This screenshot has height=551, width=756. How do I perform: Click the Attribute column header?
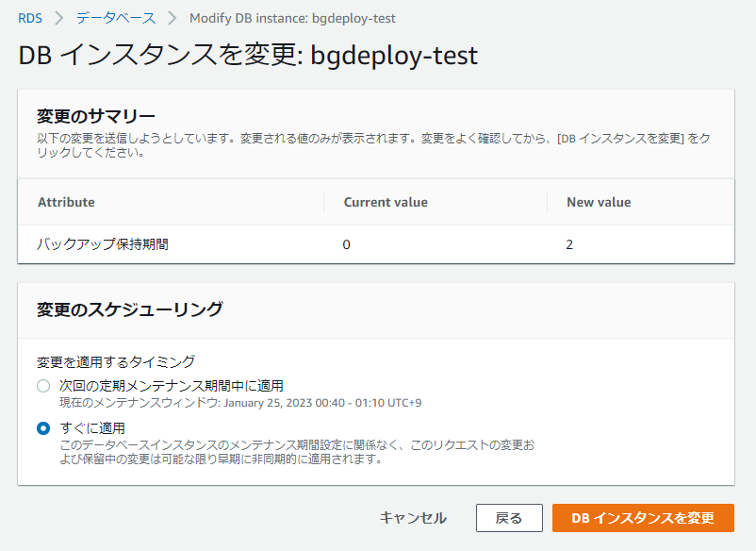pyautogui.click(x=67, y=202)
